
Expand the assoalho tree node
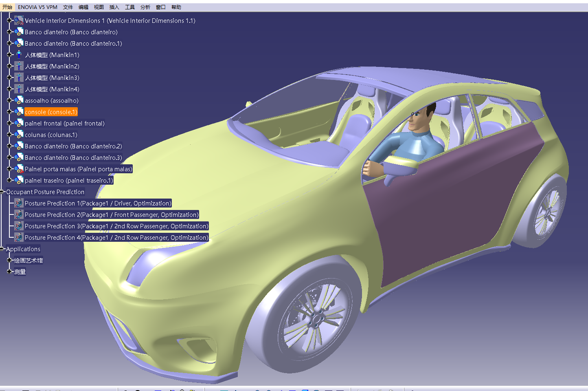9,100
